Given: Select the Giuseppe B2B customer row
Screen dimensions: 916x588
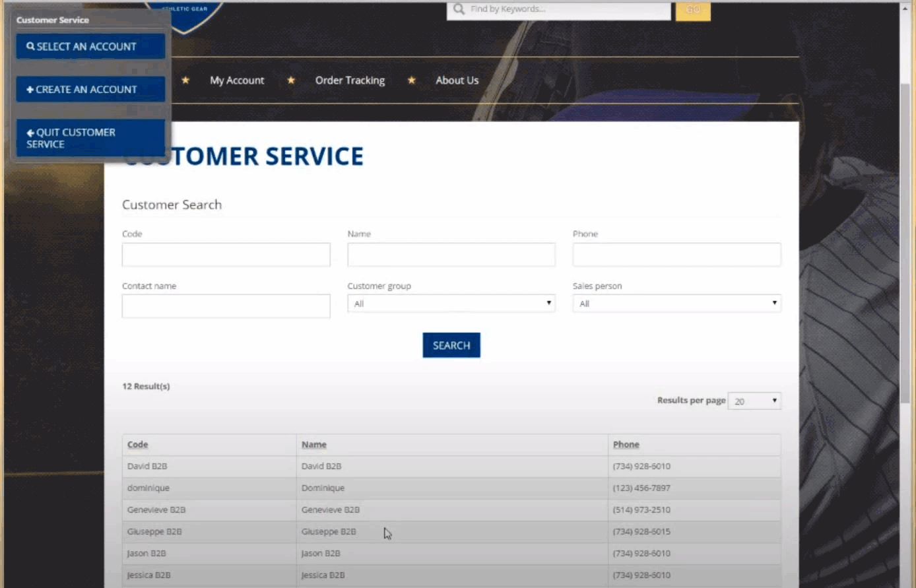Looking at the screenshot, I should tap(451, 532).
